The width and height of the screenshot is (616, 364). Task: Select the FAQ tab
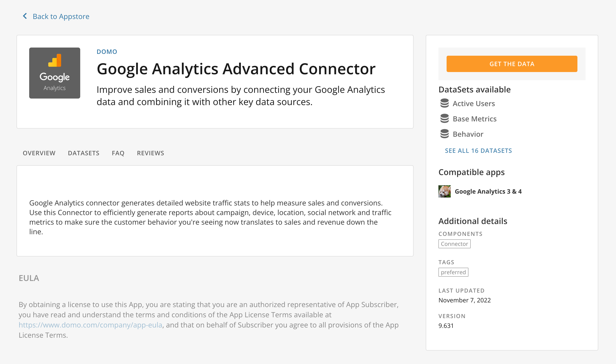click(x=118, y=153)
